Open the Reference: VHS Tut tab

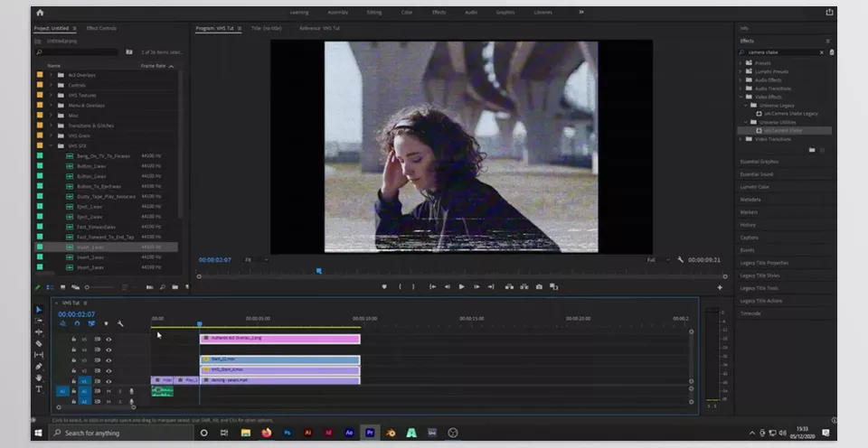click(320, 28)
